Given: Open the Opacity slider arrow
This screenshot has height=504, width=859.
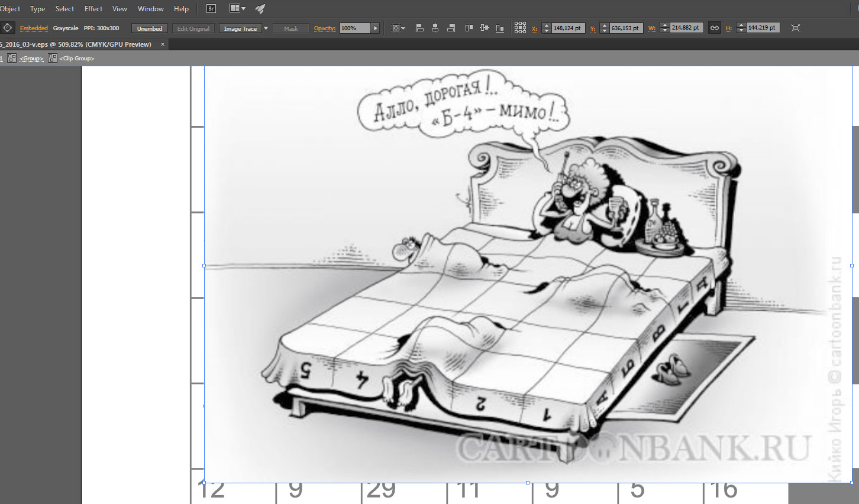Looking at the screenshot, I should (x=375, y=28).
